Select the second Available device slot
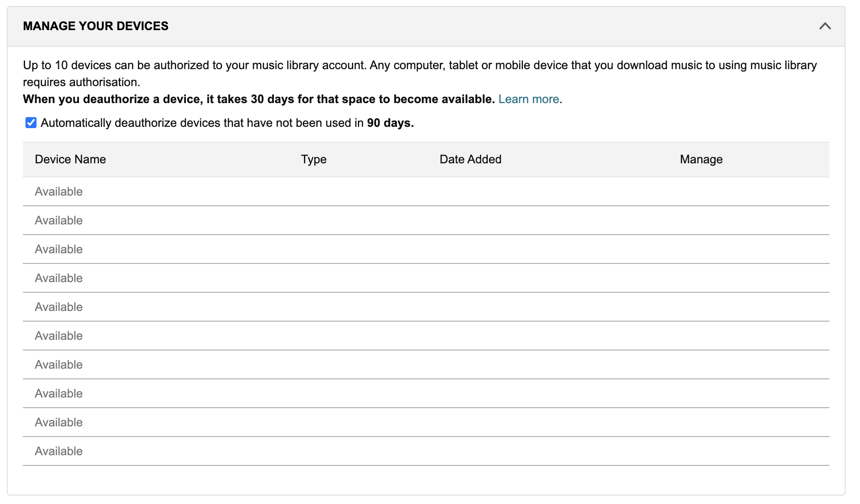 [x=59, y=221]
